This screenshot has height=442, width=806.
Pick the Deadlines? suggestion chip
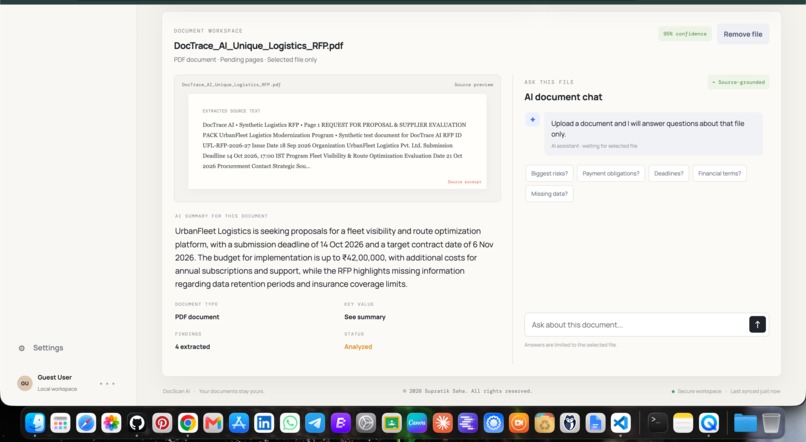668,173
